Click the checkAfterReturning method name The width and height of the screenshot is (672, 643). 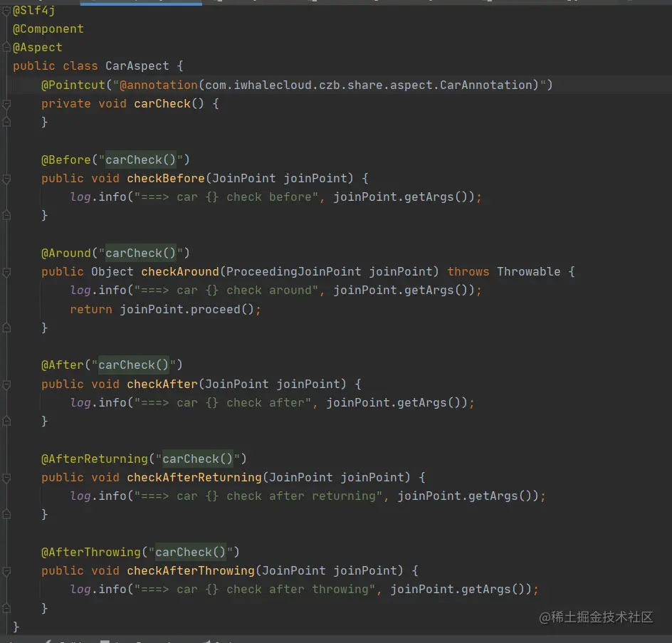[x=194, y=478]
